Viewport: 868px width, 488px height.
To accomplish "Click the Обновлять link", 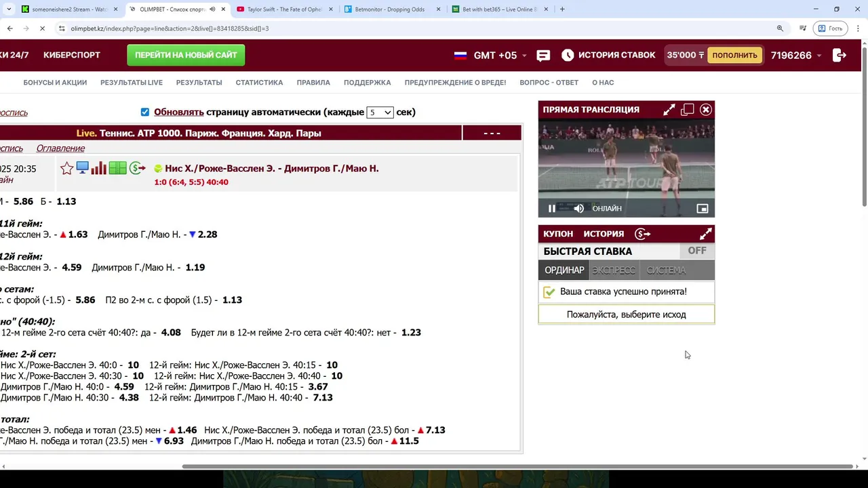I will pyautogui.click(x=179, y=112).
